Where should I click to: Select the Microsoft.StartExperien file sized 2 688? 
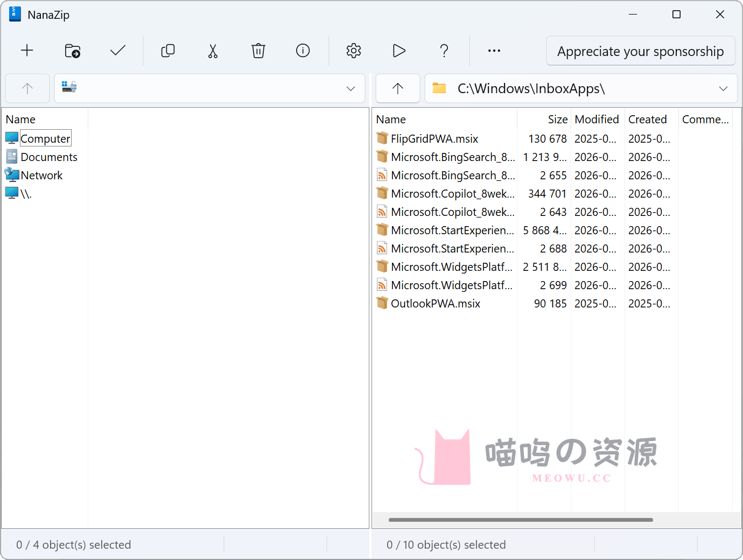[453, 249]
